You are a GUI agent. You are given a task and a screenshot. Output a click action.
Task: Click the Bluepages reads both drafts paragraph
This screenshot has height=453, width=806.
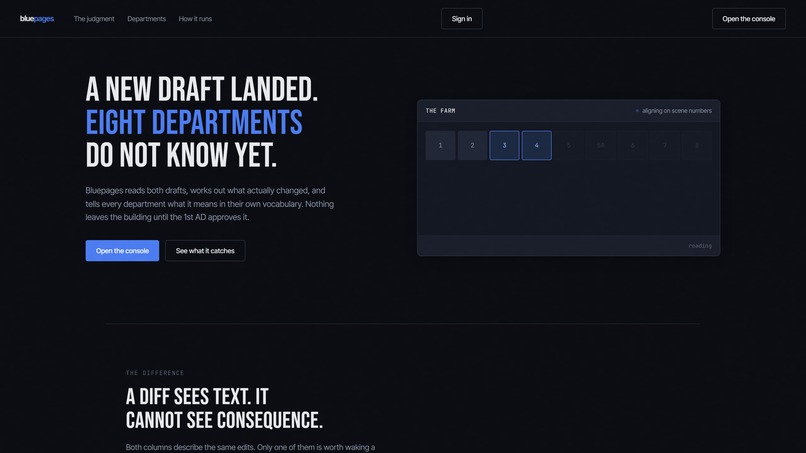210,204
